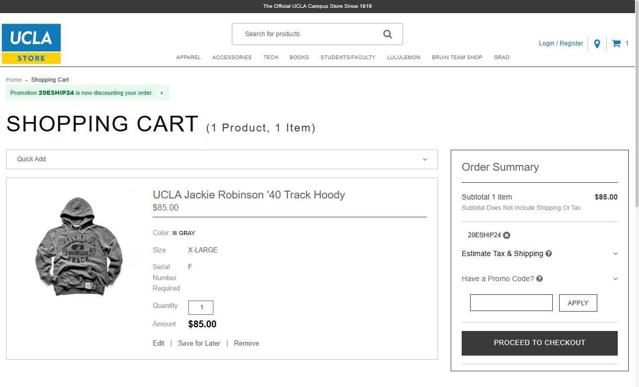The height and width of the screenshot is (387, 639).
Task: Dismiss the promotion 20ESHIP24 notification
Action: pyautogui.click(x=162, y=93)
